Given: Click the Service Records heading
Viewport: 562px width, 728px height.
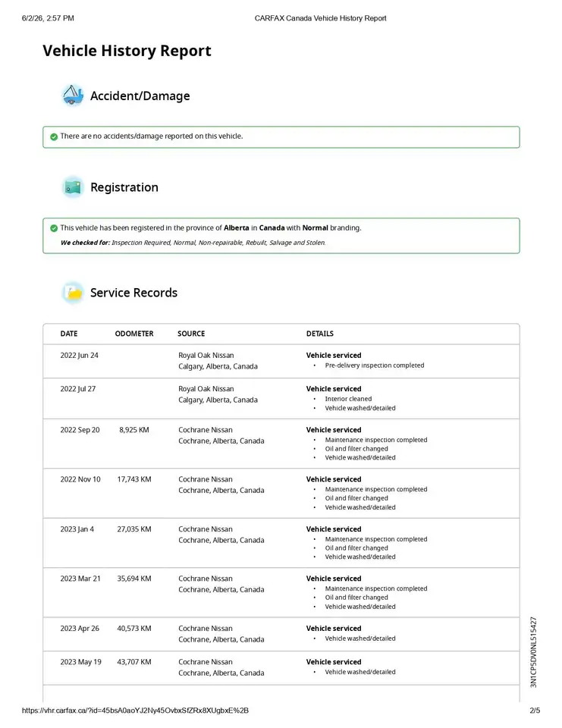Looking at the screenshot, I should 133,293.
